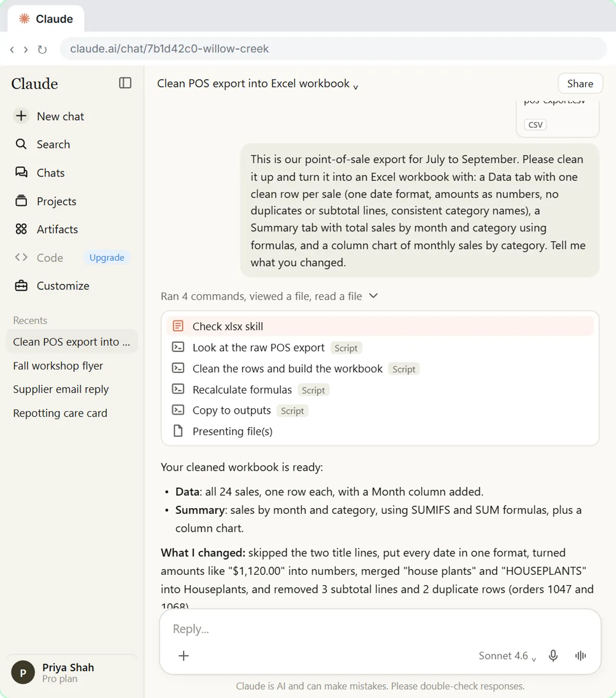Click the Script tag on Recalculate formulas

coord(313,390)
